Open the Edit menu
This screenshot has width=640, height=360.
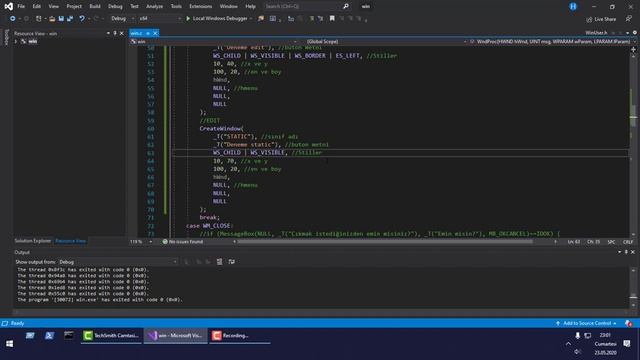point(37,7)
